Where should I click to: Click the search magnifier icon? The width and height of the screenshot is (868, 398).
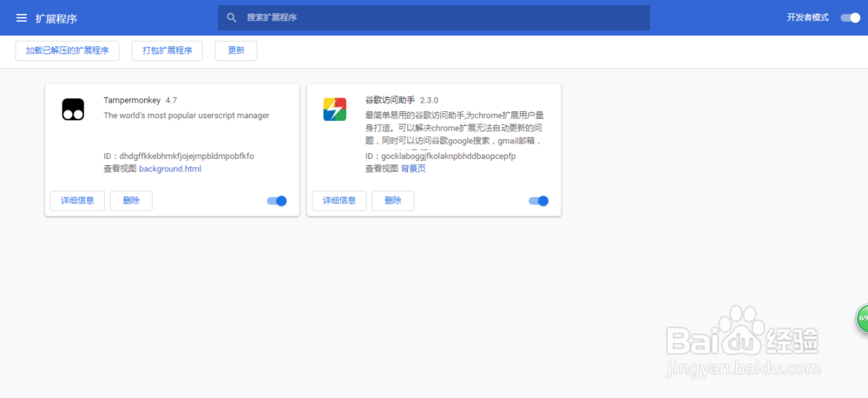pos(232,17)
